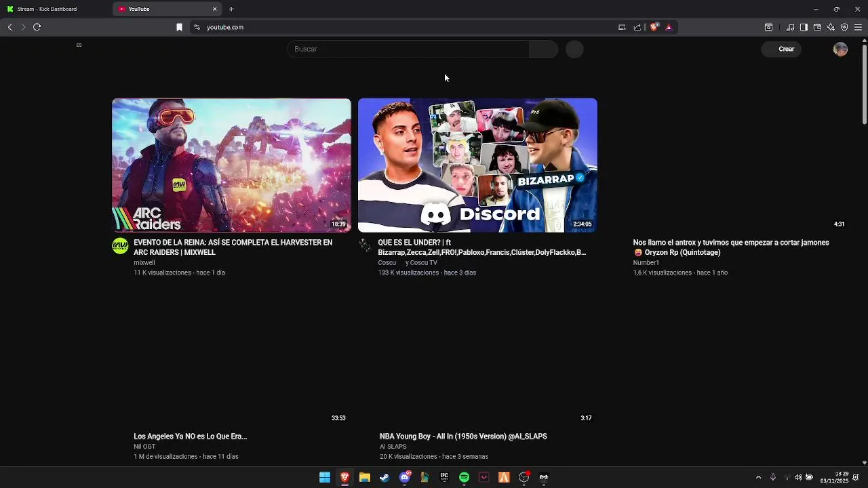This screenshot has height=488, width=868.
Task: Click the Brave icon in taskbar
Action: [344, 477]
